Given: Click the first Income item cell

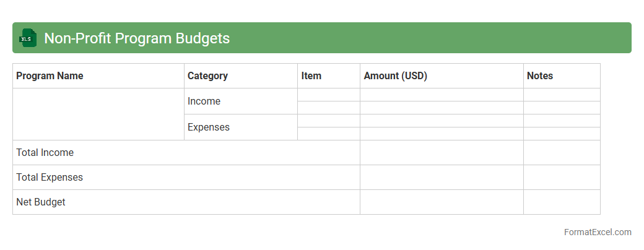Looking at the screenshot, I should [x=329, y=95].
